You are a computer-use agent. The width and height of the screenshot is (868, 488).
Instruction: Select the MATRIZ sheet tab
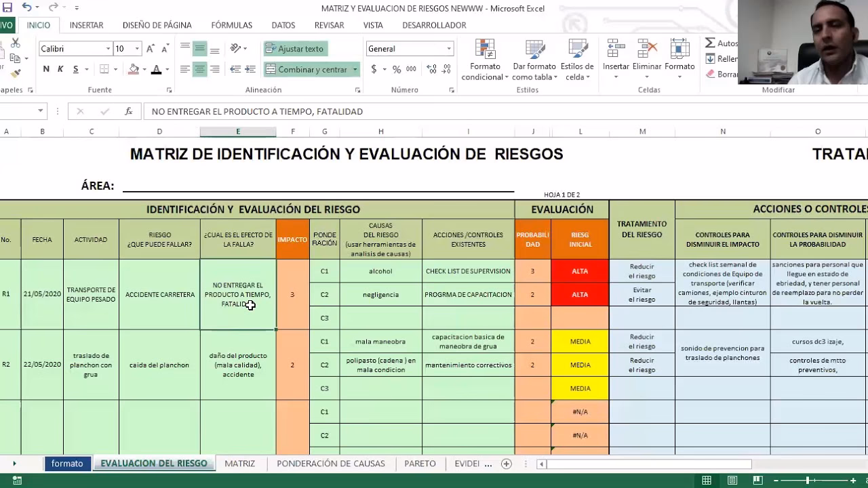pos(239,464)
